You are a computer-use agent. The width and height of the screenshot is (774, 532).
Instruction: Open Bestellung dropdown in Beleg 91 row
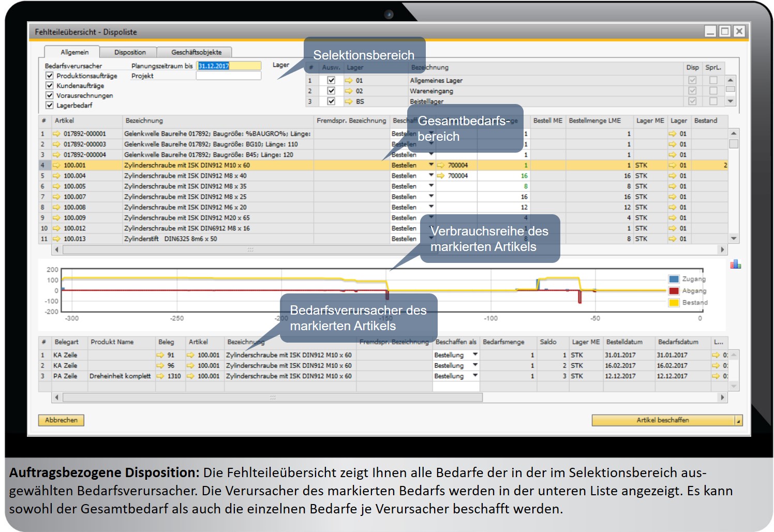(475, 354)
